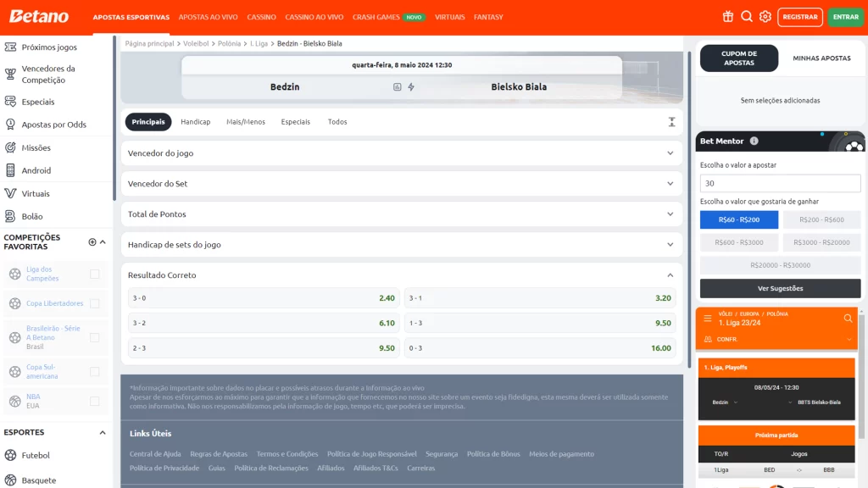Viewport: 868px width, 488px height.
Task: Click the Jogos tab in the widget
Action: (798, 454)
